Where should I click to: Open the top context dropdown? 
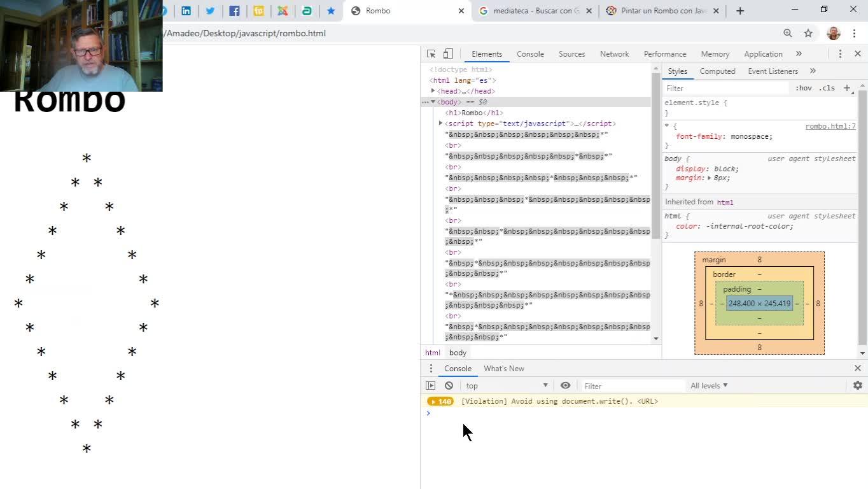507,386
